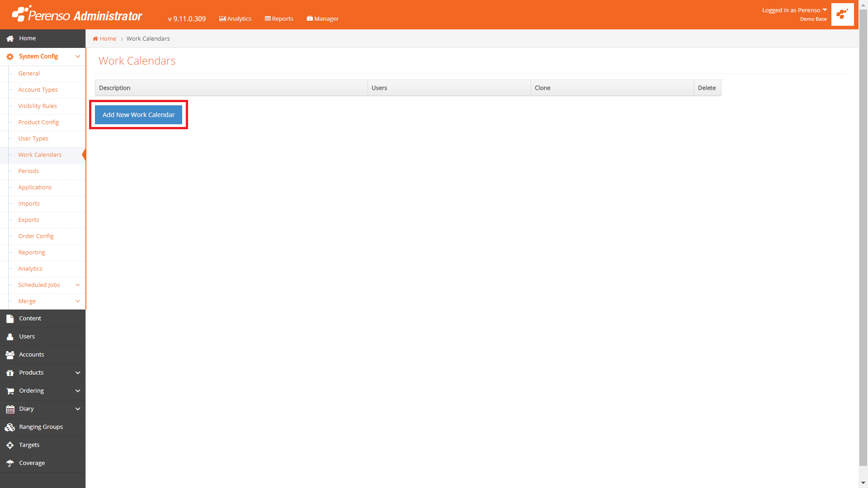
Task: Open Analytics in the top bar
Action: 235,19
